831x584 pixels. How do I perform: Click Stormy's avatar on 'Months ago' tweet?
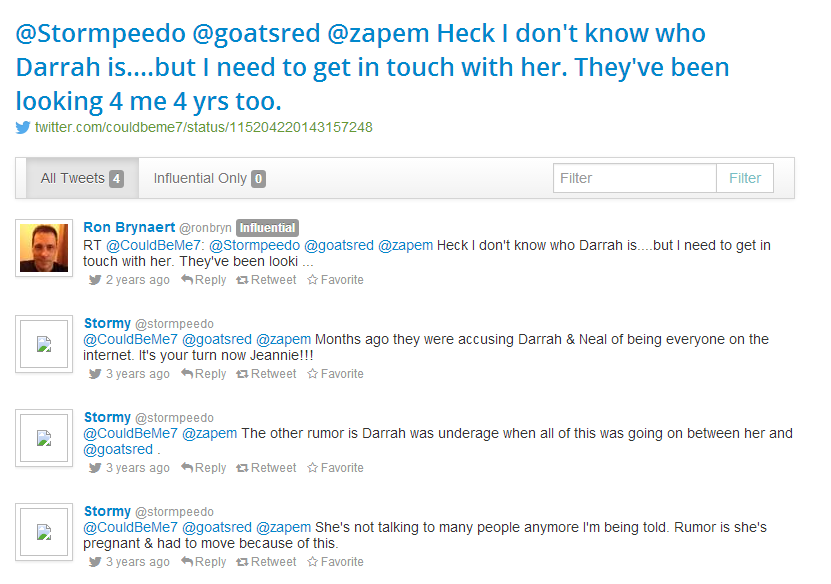tap(44, 344)
